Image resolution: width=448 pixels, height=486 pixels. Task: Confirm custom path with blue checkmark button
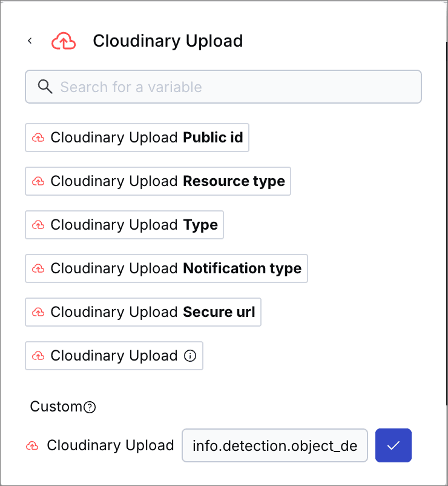[x=393, y=445]
